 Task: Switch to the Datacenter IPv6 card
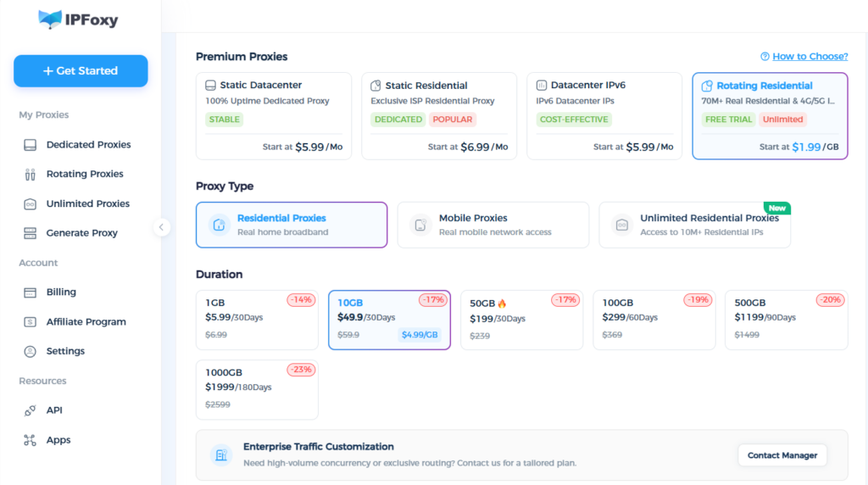pos(604,116)
